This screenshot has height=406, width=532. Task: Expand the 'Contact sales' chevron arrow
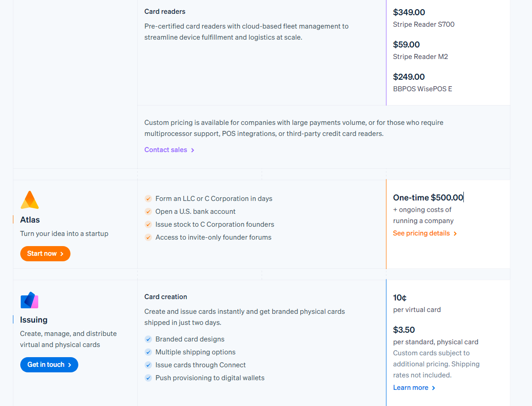pyautogui.click(x=193, y=150)
